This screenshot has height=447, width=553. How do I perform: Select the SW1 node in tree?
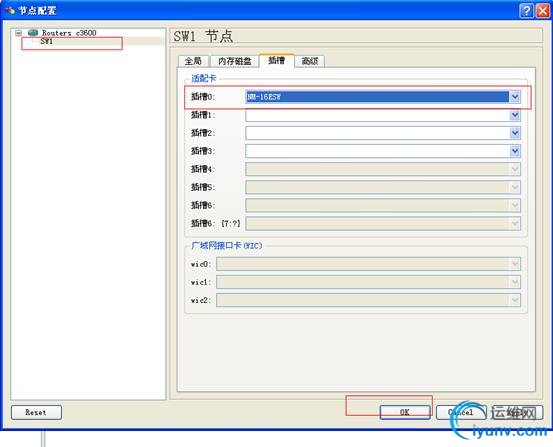click(x=47, y=41)
